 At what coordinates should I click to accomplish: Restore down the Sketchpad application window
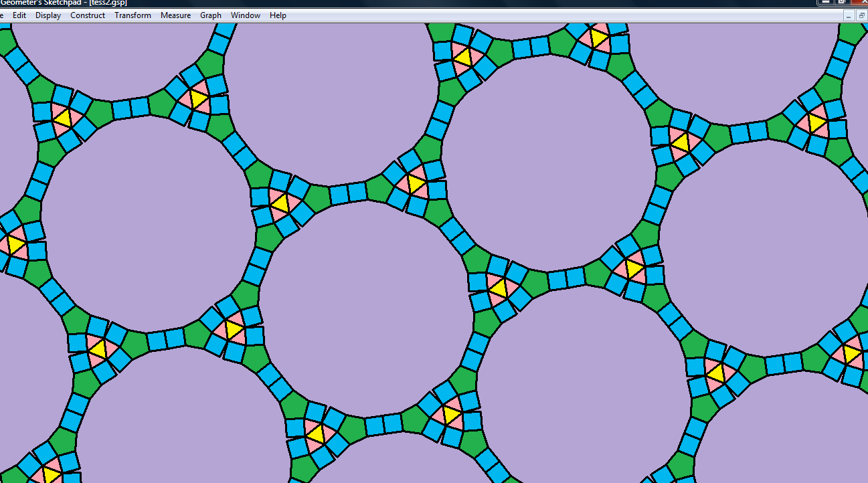[841, 2]
